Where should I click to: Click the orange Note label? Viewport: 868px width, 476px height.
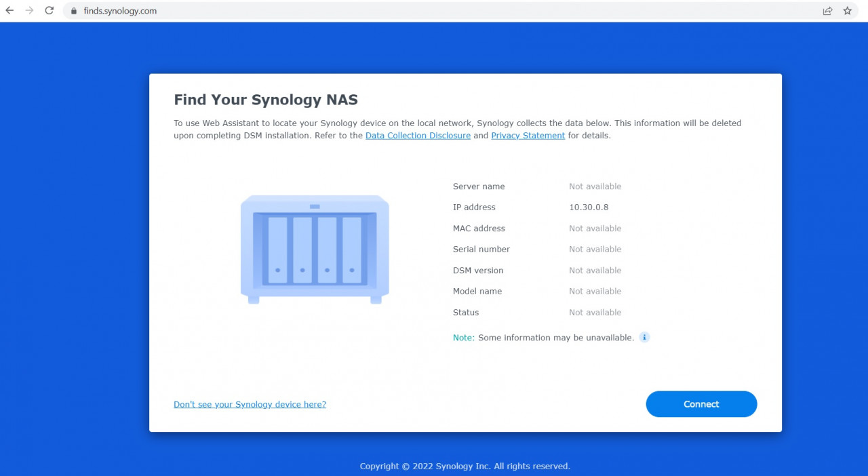coord(463,337)
